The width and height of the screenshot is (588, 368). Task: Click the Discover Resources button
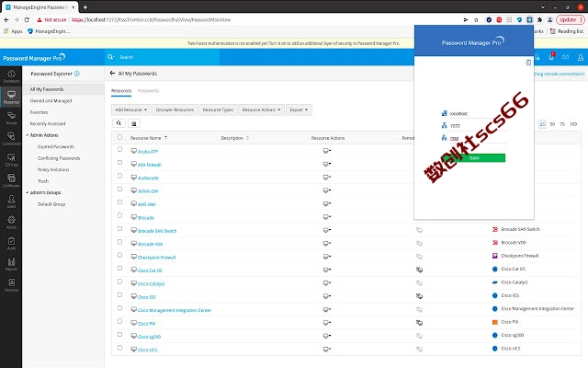[175, 109]
